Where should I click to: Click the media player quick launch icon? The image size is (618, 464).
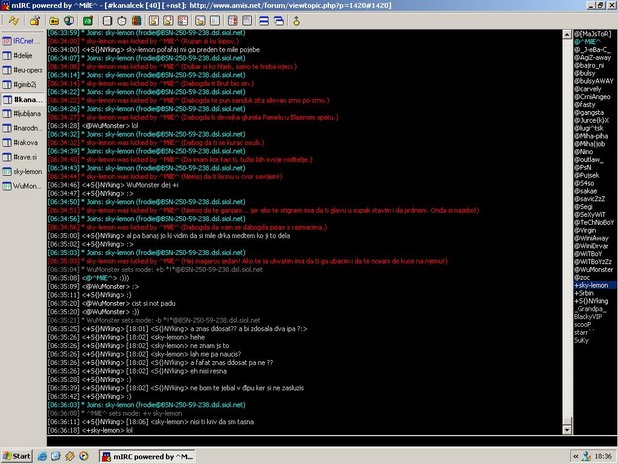[84, 457]
